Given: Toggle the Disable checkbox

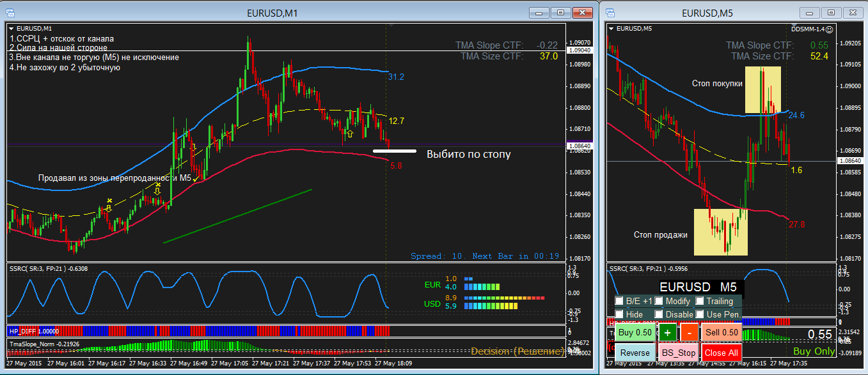Looking at the screenshot, I should coord(659,314).
